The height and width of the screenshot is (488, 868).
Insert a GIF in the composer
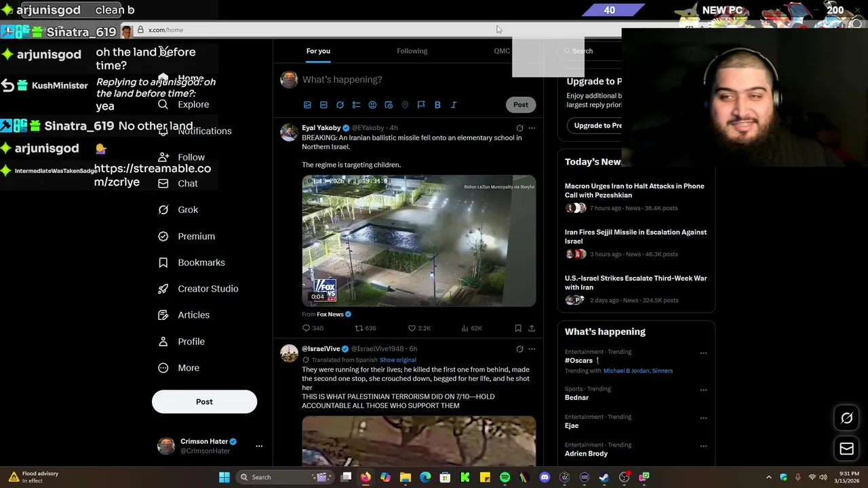[323, 105]
